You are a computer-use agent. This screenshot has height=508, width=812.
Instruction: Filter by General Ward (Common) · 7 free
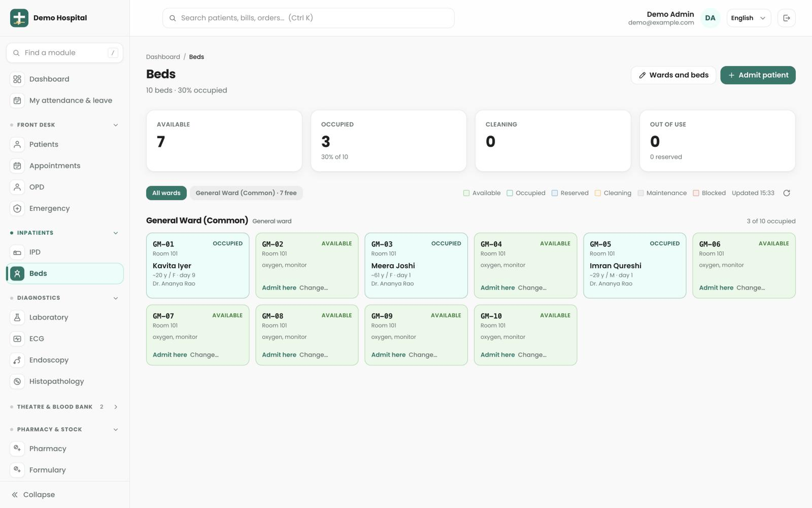(x=246, y=193)
